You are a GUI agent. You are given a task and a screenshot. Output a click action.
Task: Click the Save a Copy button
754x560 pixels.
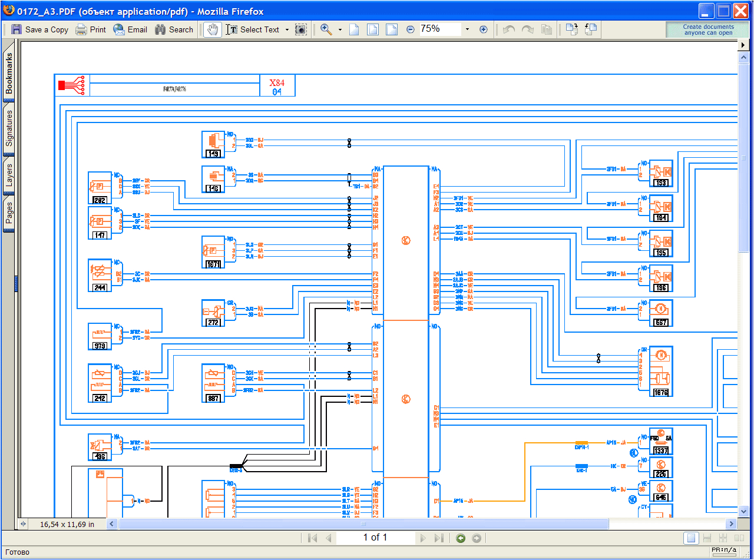pyautogui.click(x=39, y=29)
